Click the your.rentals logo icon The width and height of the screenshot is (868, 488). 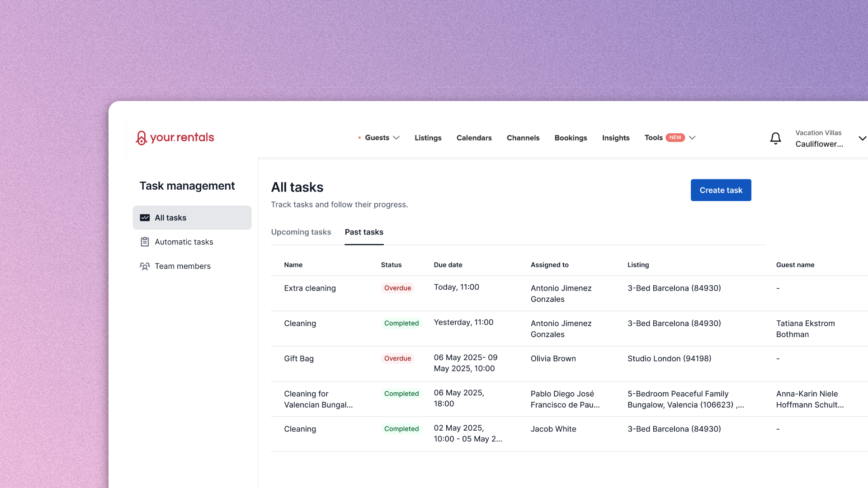142,138
